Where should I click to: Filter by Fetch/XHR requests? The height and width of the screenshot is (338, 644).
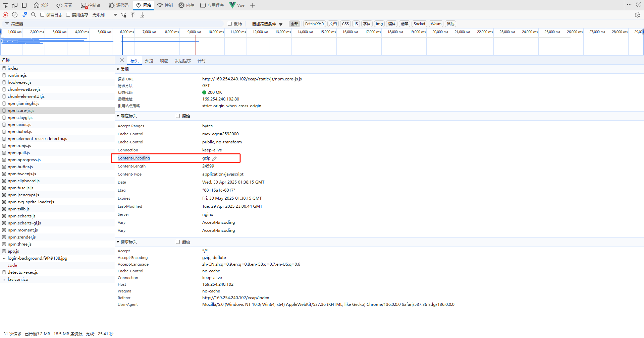coord(315,24)
